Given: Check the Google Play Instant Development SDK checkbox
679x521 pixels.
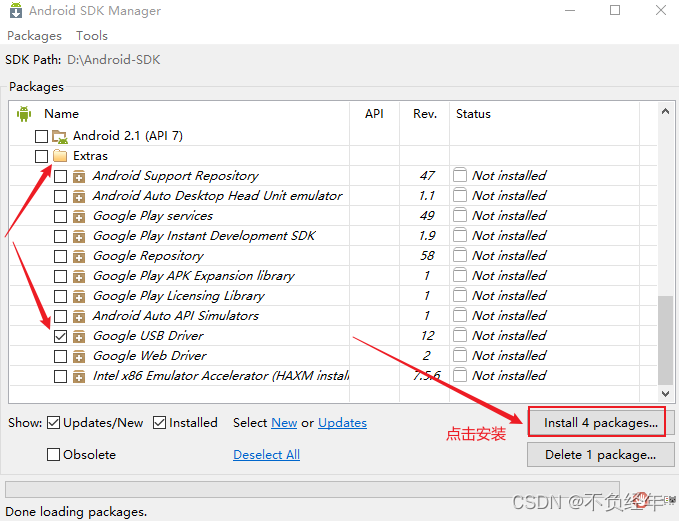Looking at the screenshot, I should [x=61, y=236].
